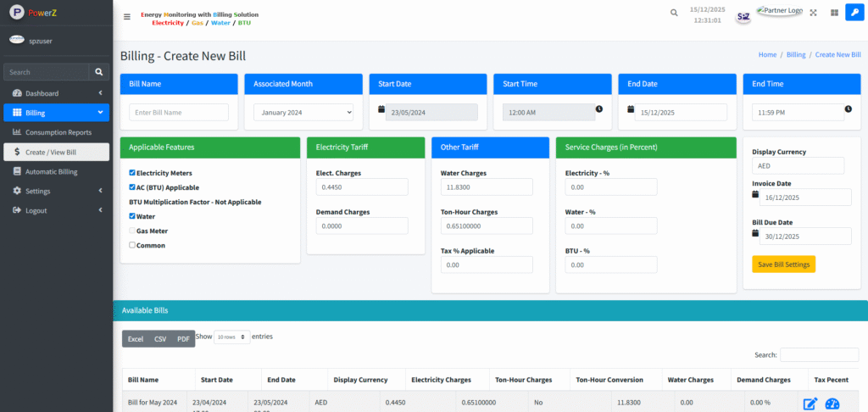The height and width of the screenshot is (412, 868).
Task: Uncheck the Electricity Meters checkbox
Action: point(132,173)
